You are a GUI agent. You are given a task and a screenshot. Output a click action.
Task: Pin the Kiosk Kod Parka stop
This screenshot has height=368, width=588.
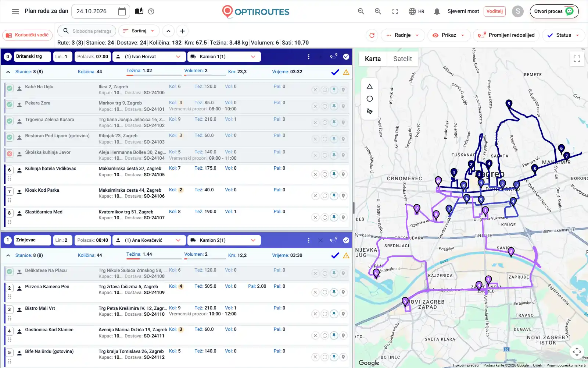pos(334,196)
